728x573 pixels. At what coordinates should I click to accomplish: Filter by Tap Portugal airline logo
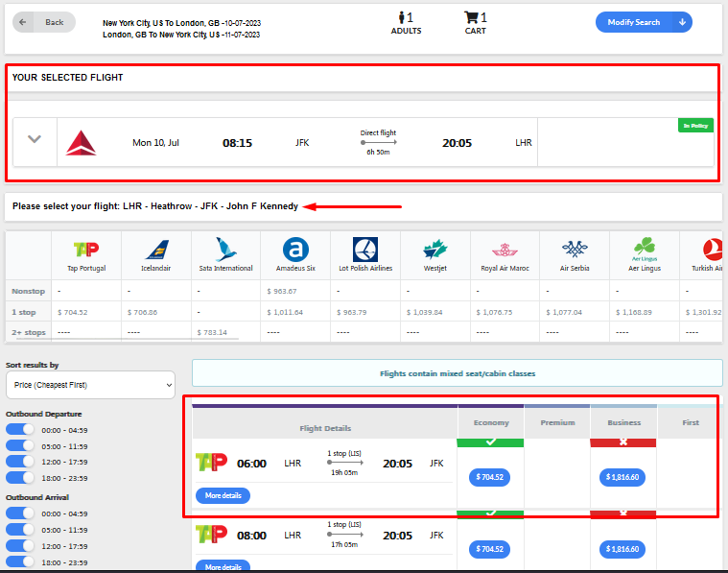coord(86,250)
